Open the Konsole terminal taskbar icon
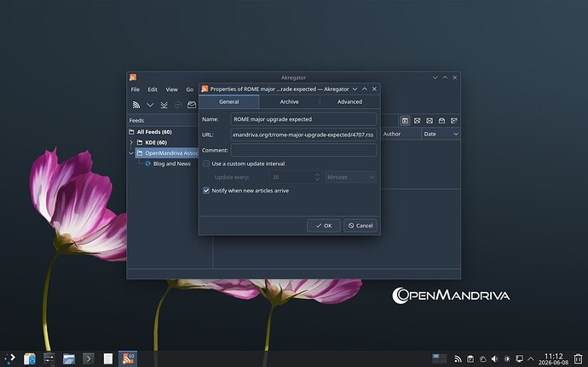Viewport: 588px width, 367px height. tap(88, 358)
